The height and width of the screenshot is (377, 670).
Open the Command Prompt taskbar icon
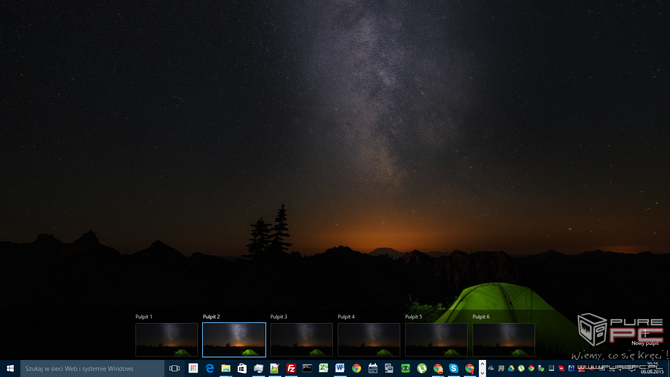[307, 368]
